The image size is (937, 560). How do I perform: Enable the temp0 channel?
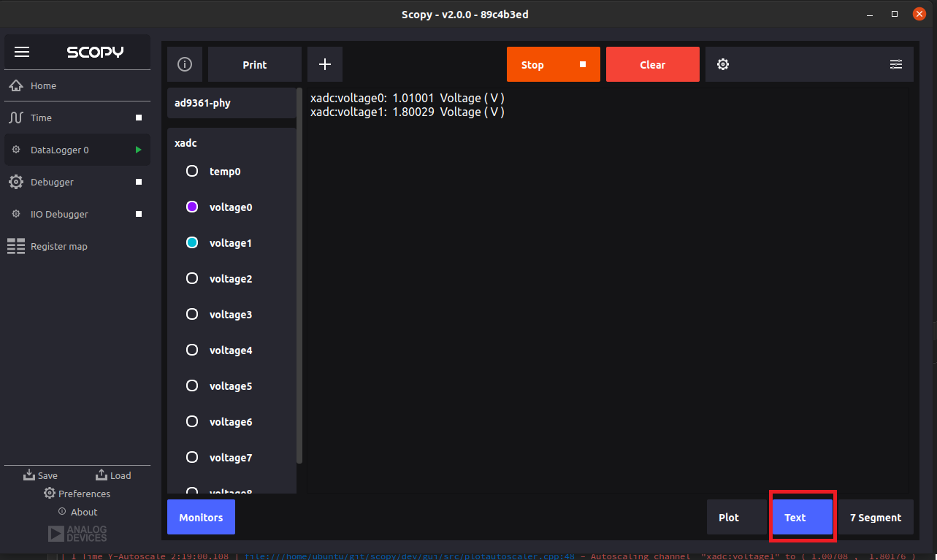(192, 171)
